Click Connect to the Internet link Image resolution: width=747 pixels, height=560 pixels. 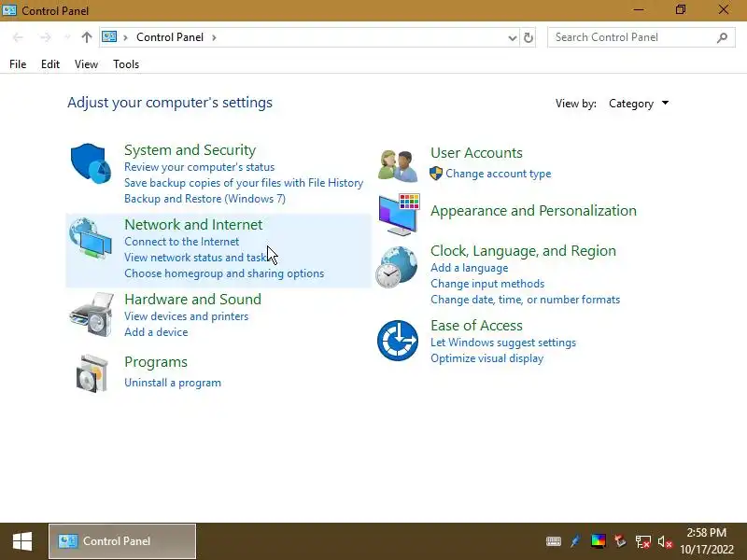click(x=182, y=242)
